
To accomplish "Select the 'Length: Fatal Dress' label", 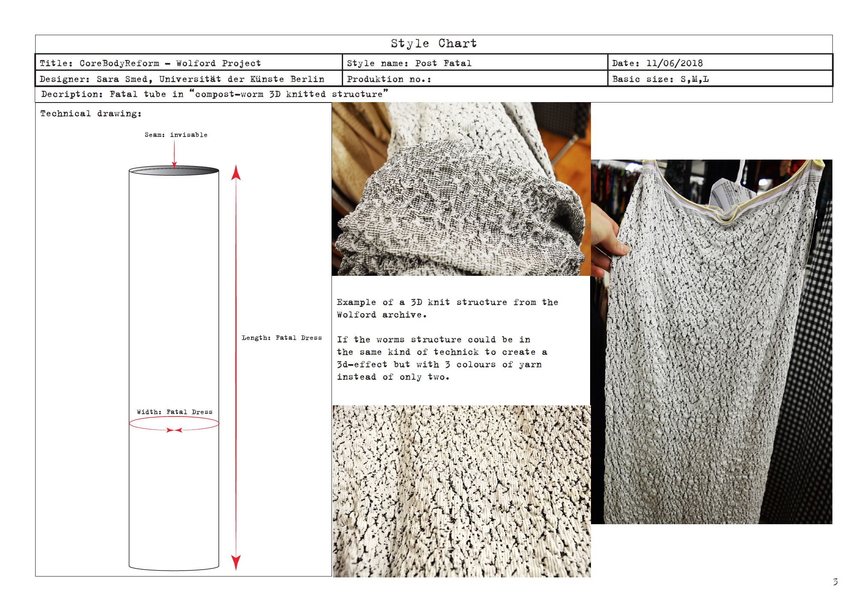I will pyautogui.click(x=282, y=338).
